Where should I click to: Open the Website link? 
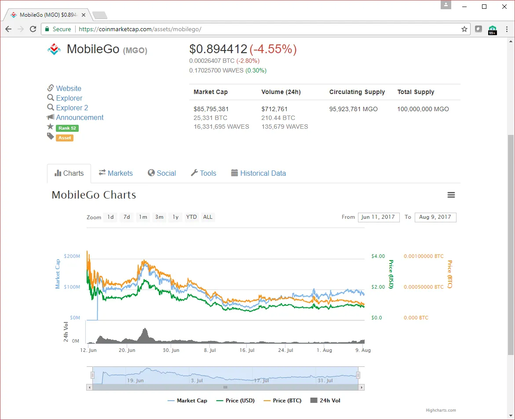pos(69,88)
